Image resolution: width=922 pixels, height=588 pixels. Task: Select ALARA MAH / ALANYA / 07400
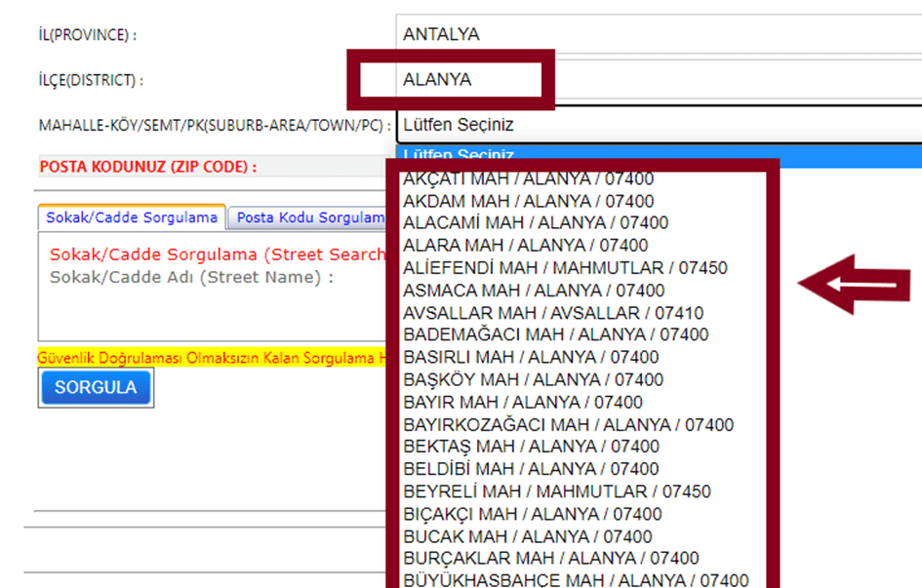(525, 246)
